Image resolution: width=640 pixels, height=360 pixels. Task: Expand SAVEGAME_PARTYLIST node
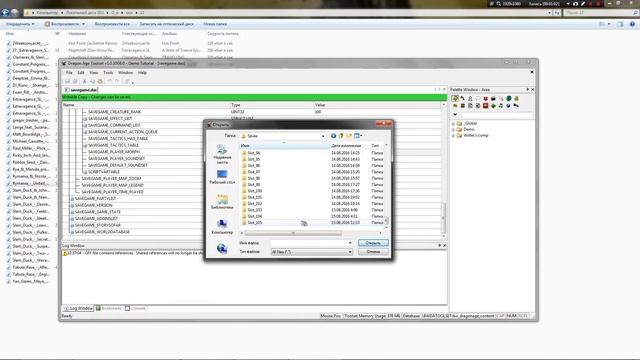[x=72, y=199]
